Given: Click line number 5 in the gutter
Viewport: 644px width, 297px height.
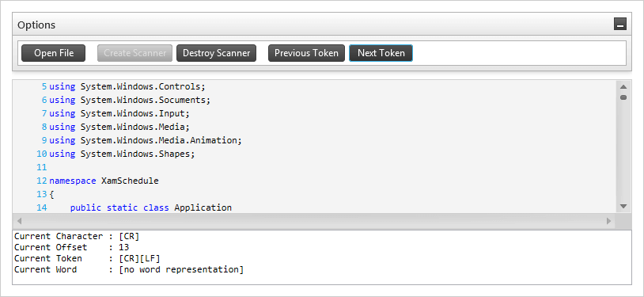Looking at the screenshot, I should tap(44, 87).
